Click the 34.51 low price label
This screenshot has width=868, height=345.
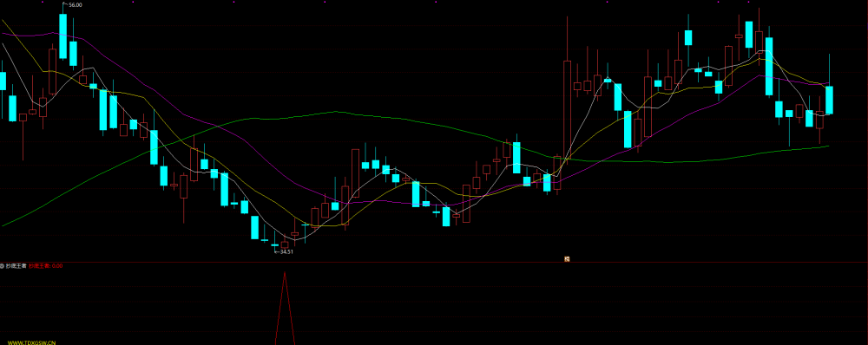286,251
